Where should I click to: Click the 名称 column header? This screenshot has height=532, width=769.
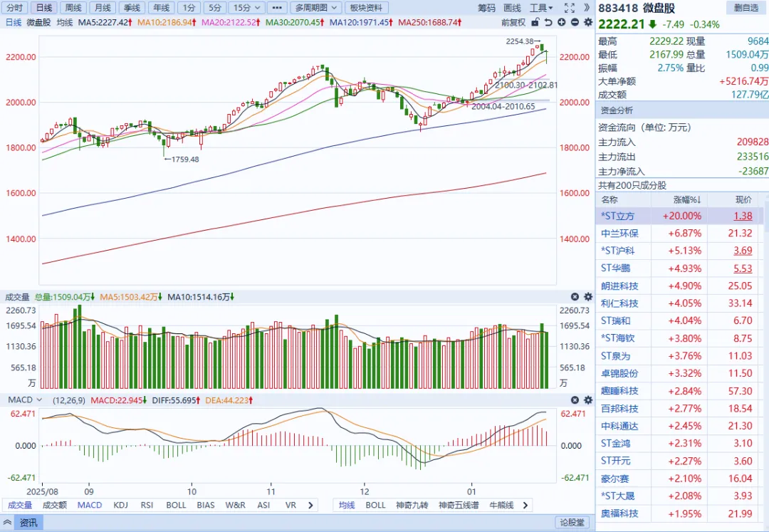610,199
